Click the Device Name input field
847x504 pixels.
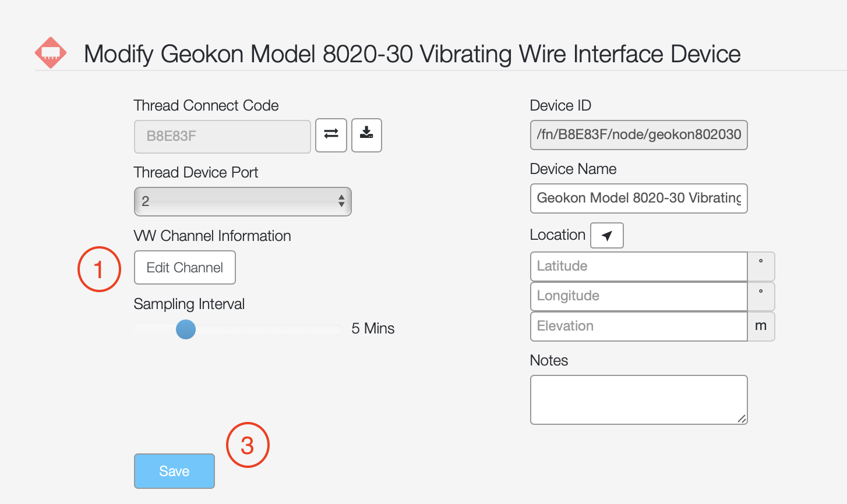[x=639, y=198]
